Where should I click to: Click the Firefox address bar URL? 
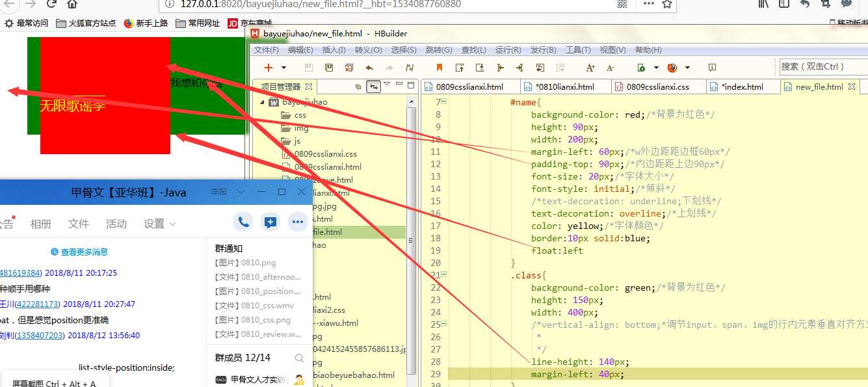[x=321, y=4]
